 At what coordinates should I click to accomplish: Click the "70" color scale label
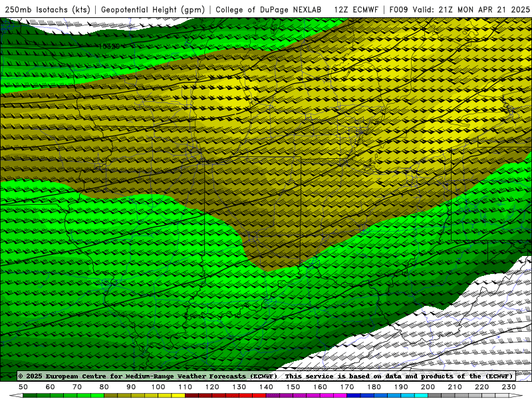point(77,387)
